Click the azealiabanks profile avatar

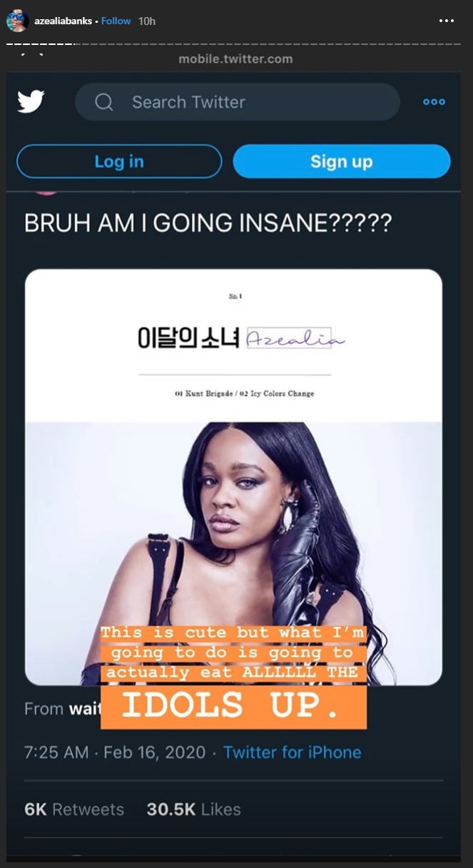click(x=16, y=21)
